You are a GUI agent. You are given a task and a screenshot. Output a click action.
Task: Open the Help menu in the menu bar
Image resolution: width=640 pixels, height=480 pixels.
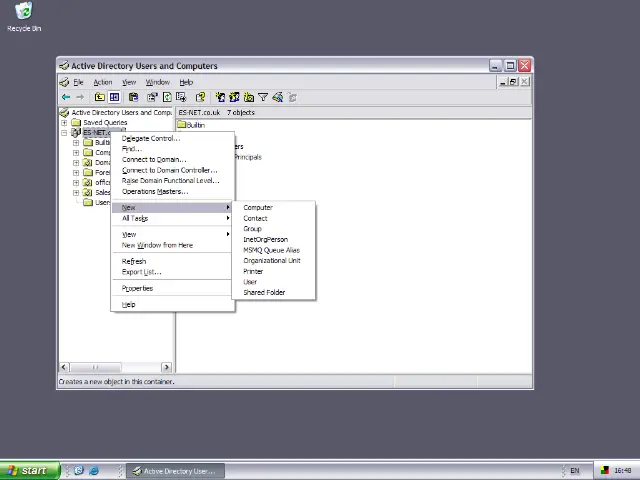pyautogui.click(x=186, y=82)
